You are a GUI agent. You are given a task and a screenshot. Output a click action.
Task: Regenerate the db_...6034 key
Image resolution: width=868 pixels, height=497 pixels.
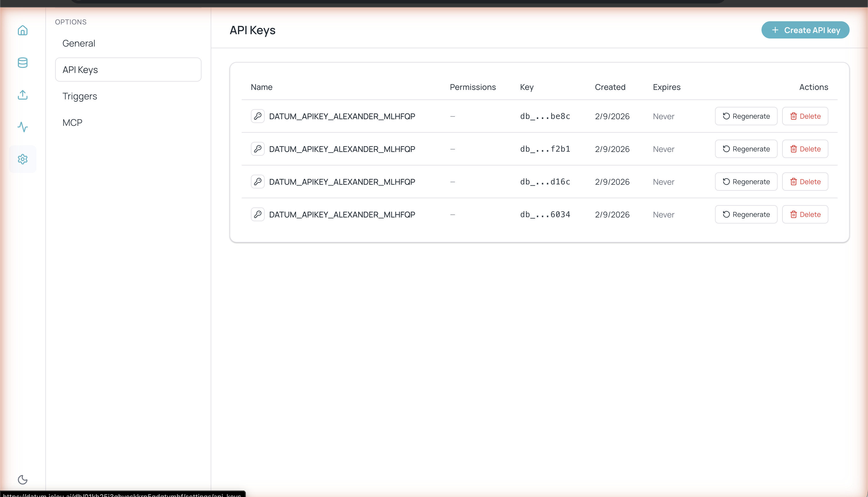tap(746, 214)
